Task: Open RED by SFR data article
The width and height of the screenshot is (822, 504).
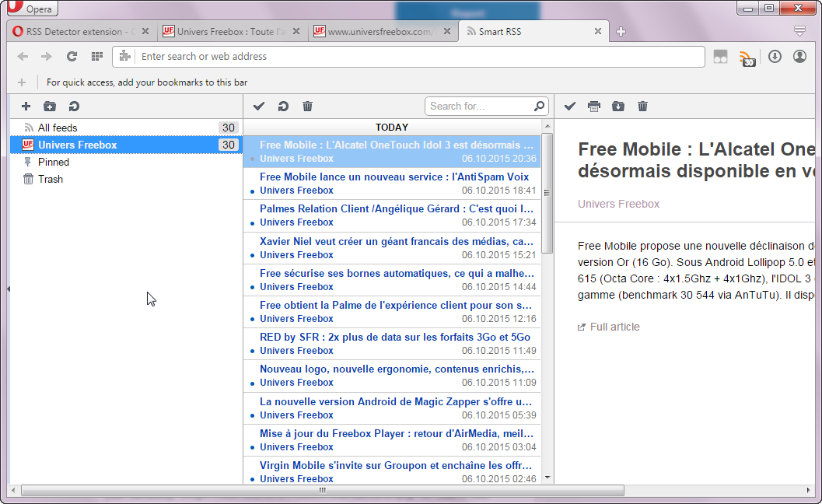Action: 392,344
